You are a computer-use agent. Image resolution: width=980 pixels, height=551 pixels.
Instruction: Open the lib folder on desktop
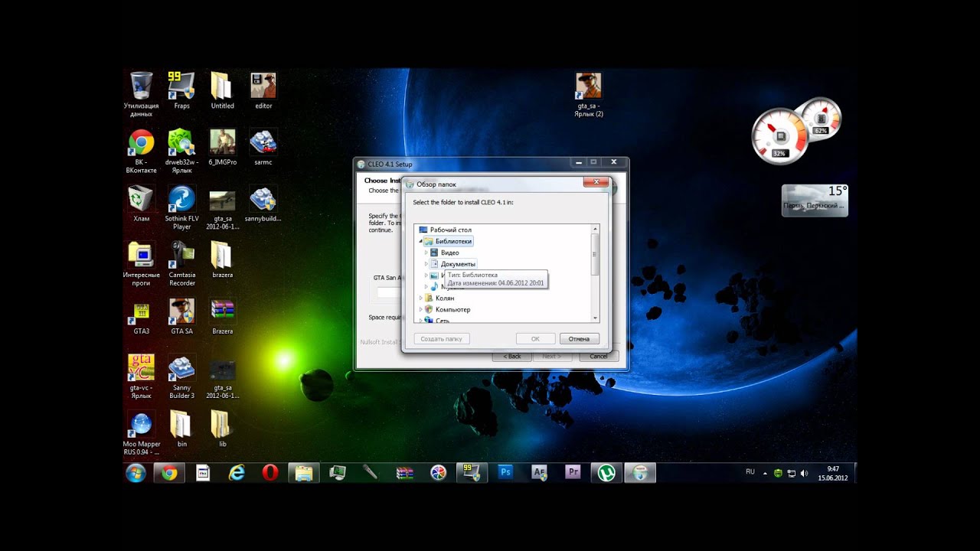(x=222, y=429)
